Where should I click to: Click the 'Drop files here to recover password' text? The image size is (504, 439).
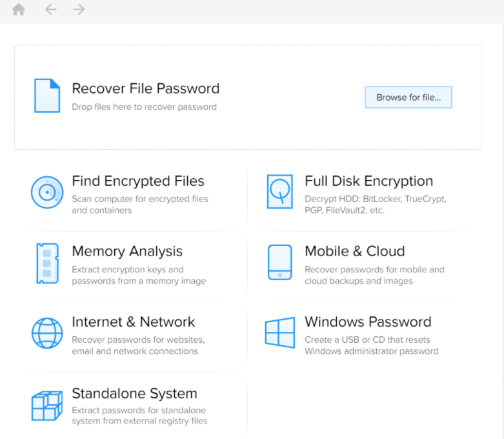coord(144,107)
